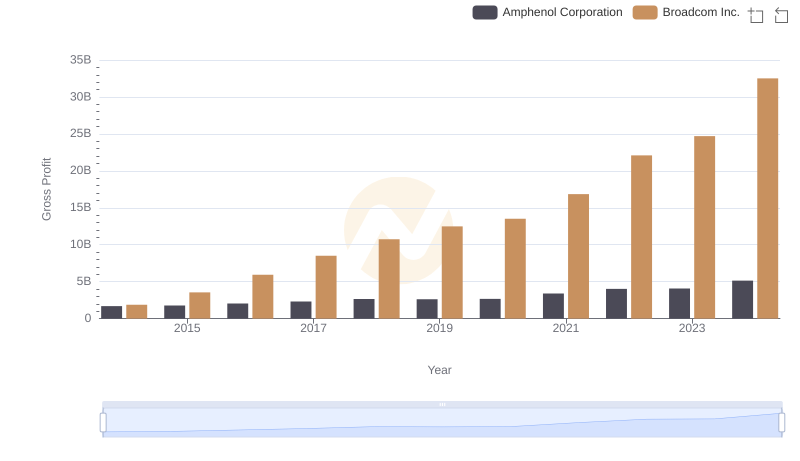Click the y-axis label 35B
800x461 pixels.
coord(81,60)
